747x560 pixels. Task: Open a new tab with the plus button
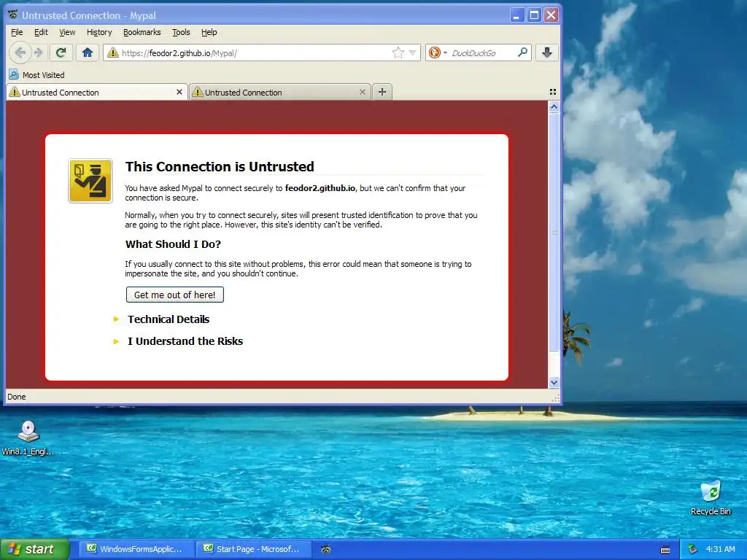382,92
